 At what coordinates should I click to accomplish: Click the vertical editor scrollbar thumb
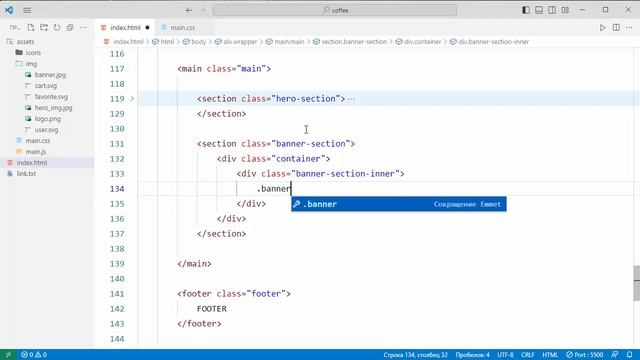click(x=637, y=283)
